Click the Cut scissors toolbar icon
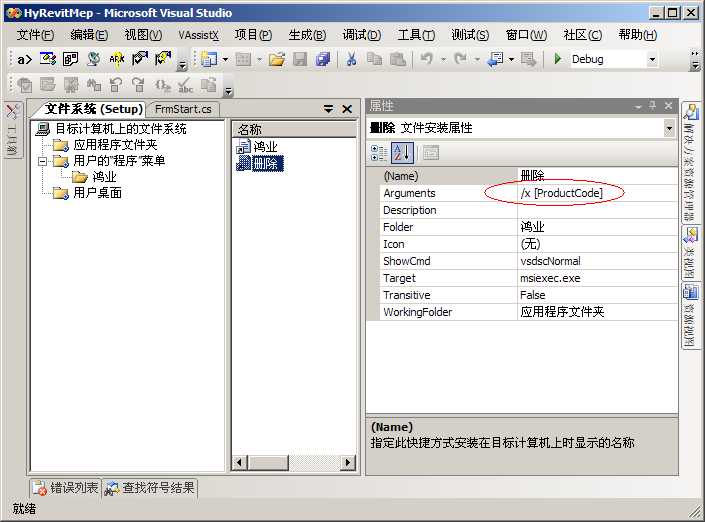This screenshot has width=705, height=522. point(351,59)
